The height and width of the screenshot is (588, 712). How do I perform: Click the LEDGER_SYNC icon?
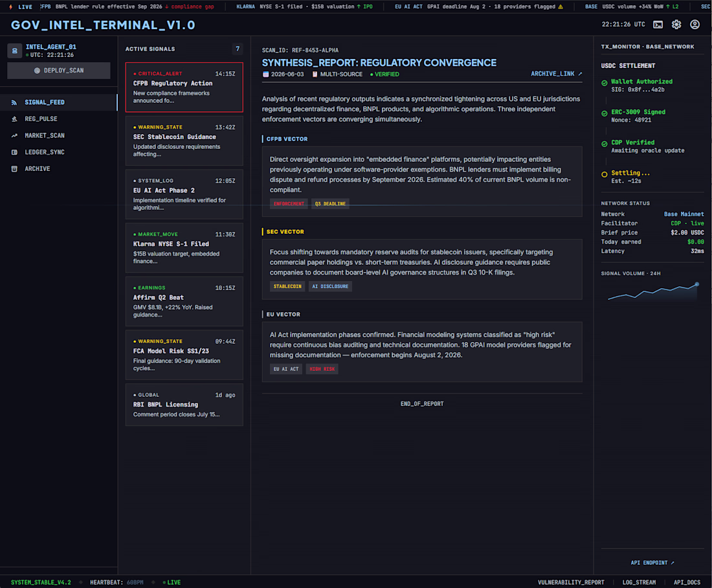click(14, 152)
